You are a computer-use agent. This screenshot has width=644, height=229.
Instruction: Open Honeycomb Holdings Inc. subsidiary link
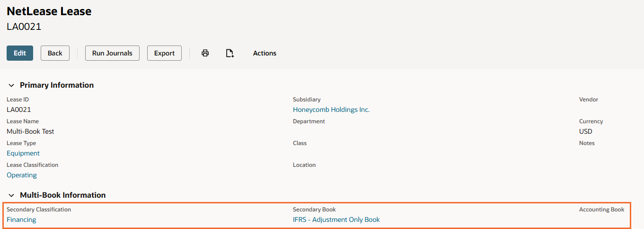pos(331,110)
